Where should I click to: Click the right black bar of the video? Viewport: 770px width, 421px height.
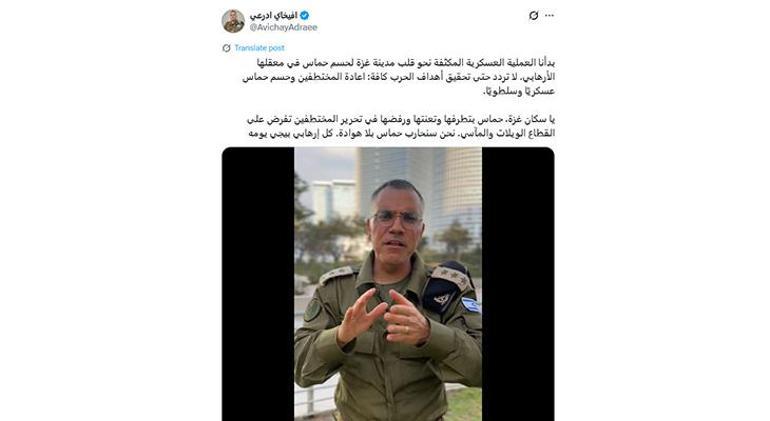518,284
